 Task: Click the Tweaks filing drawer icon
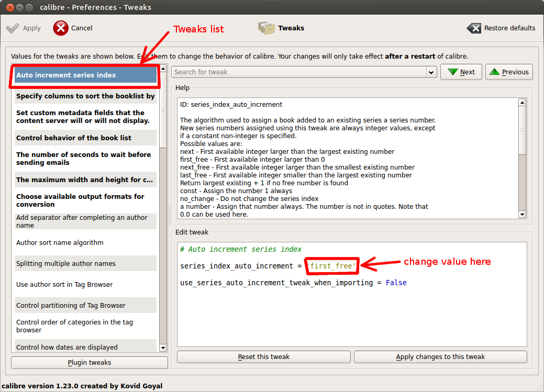click(x=267, y=28)
